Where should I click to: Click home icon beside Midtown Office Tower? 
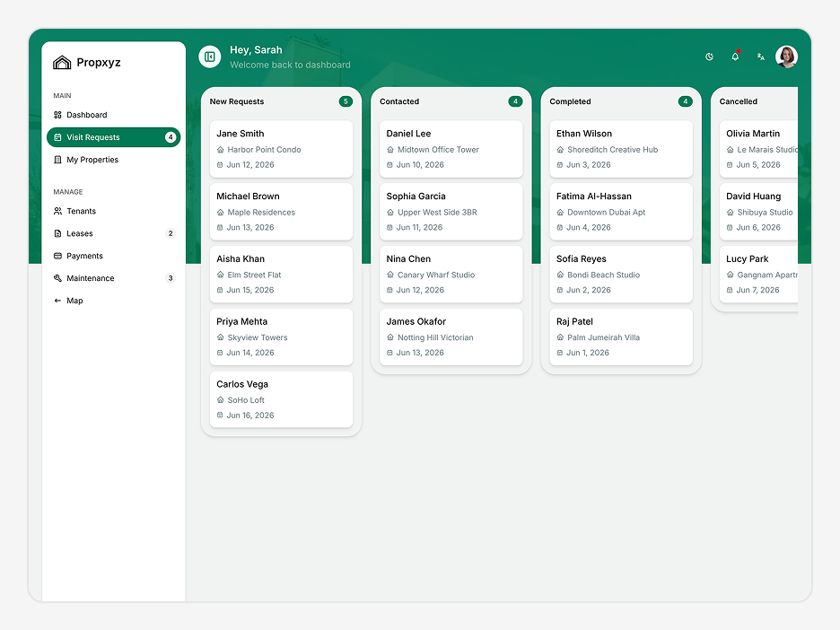[390, 150]
